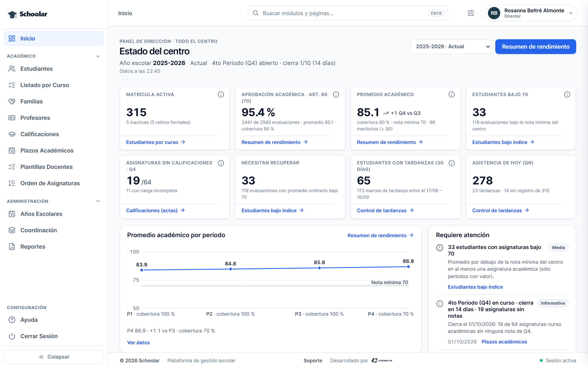Open Profesores menu item
This screenshot has width=588, height=368.
(54, 118)
